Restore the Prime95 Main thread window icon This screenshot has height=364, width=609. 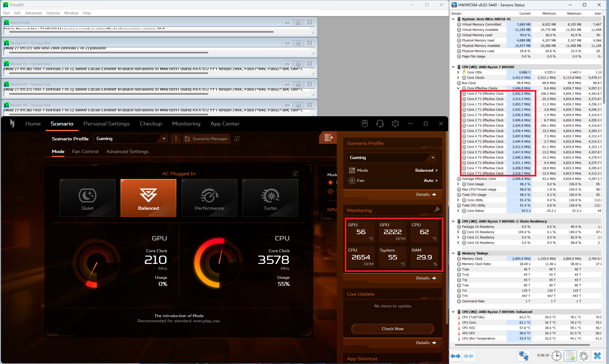298,22
